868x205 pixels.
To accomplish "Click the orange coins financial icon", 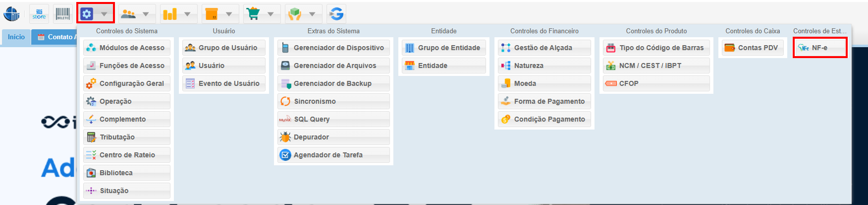I will click(x=170, y=14).
